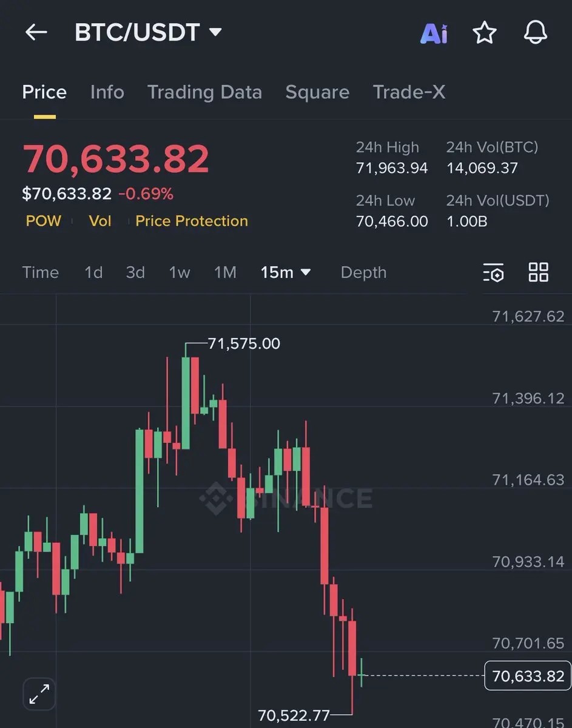Select the 1d chart interval

pyautogui.click(x=93, y=272)
